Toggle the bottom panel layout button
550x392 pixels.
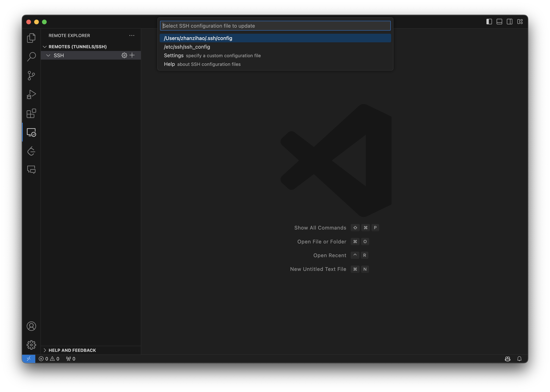pyautogui.click(x=499, y=22)
